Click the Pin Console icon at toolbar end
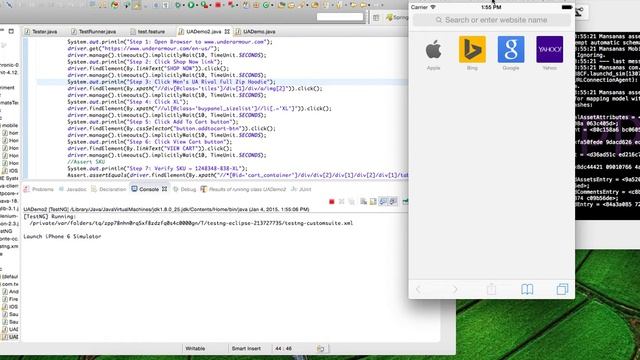 (405, 202)
